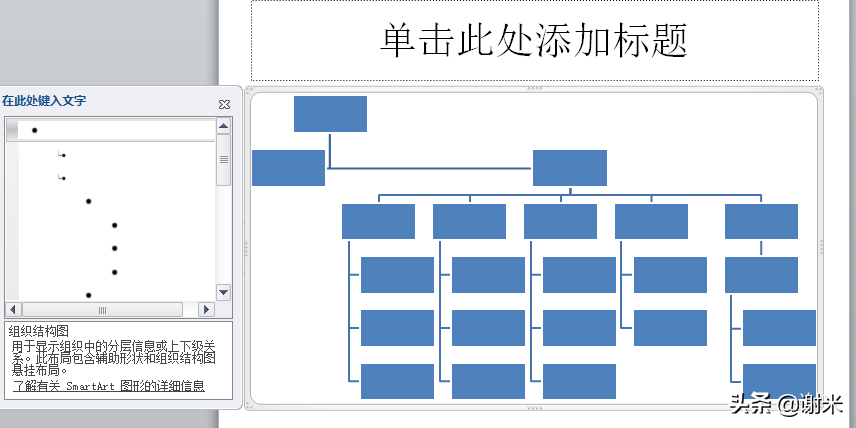Click the text pane's horizontal scroll left arrow
Screen dimensions: 856x428
[13, 310]
